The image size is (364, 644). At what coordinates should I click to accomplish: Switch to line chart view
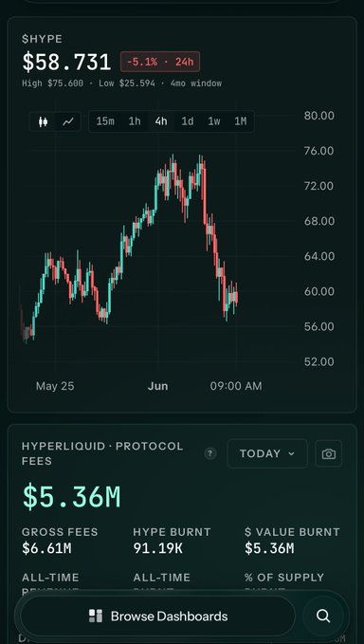[68, 121]
